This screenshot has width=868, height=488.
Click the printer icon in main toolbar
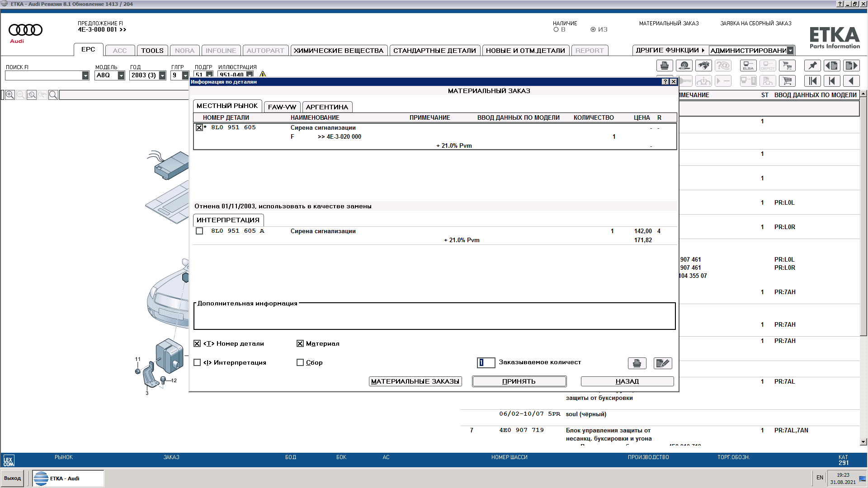point(664,66)
